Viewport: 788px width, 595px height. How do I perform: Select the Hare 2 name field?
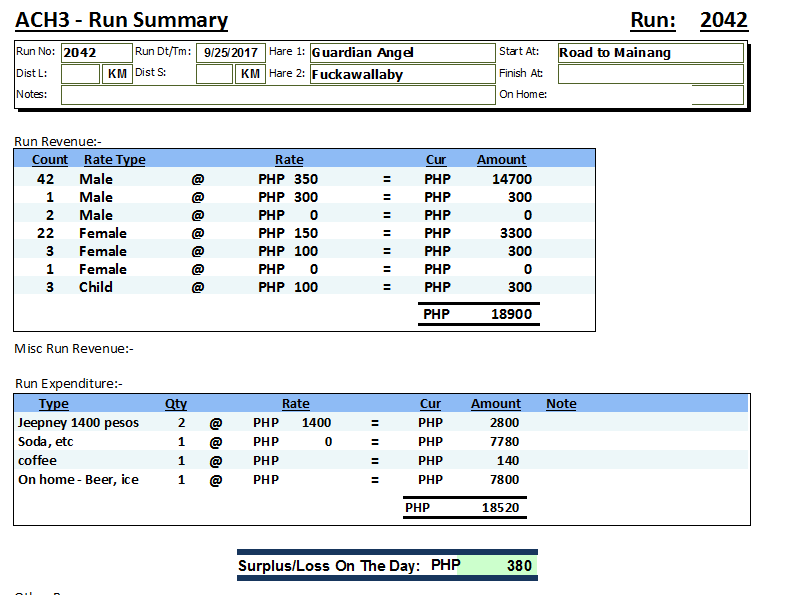point(401,74)
